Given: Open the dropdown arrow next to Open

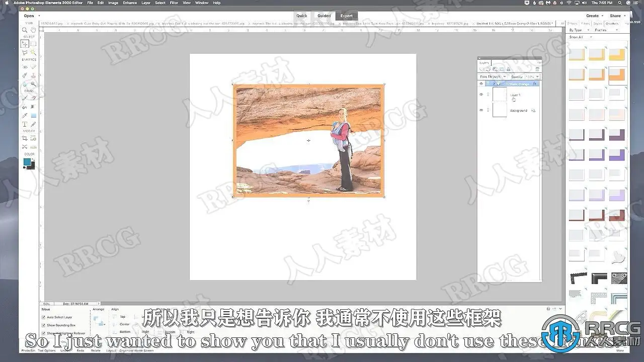Looking at the screenshot, I should pos(39,16).
